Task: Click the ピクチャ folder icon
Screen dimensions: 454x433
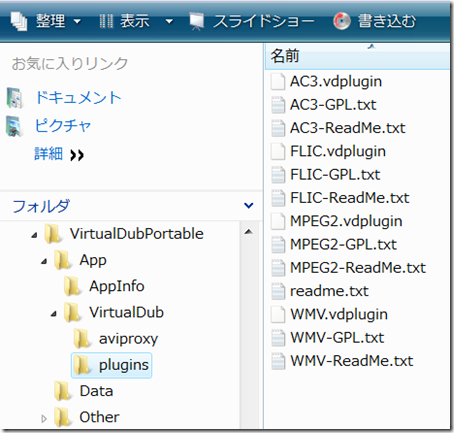Action: [x=14, y=126]
